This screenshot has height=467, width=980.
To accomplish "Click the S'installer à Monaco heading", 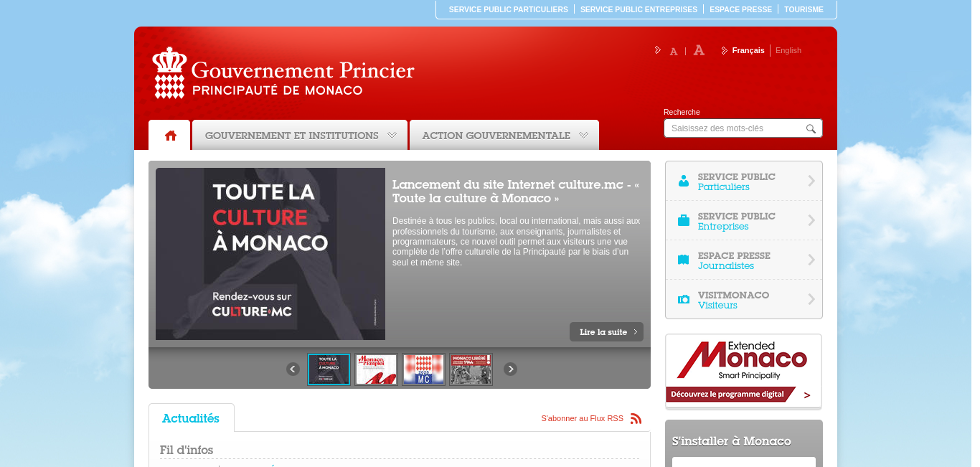I will click(x=731, y=441).
